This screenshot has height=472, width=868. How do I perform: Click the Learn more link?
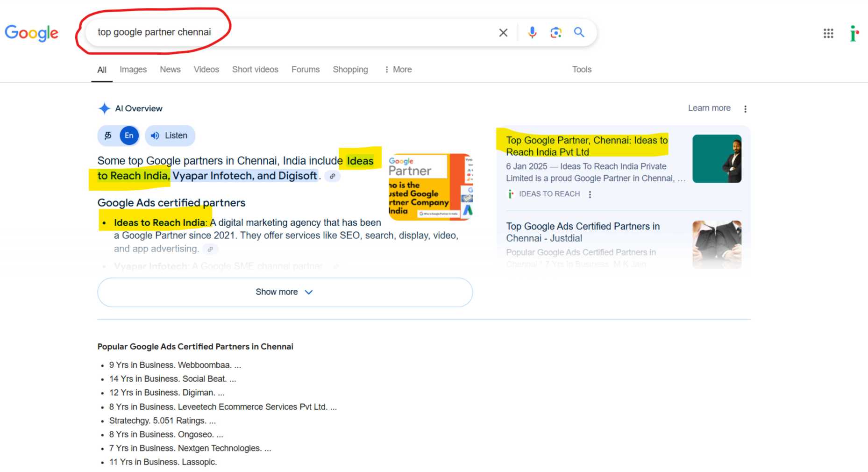click(709, 108)
